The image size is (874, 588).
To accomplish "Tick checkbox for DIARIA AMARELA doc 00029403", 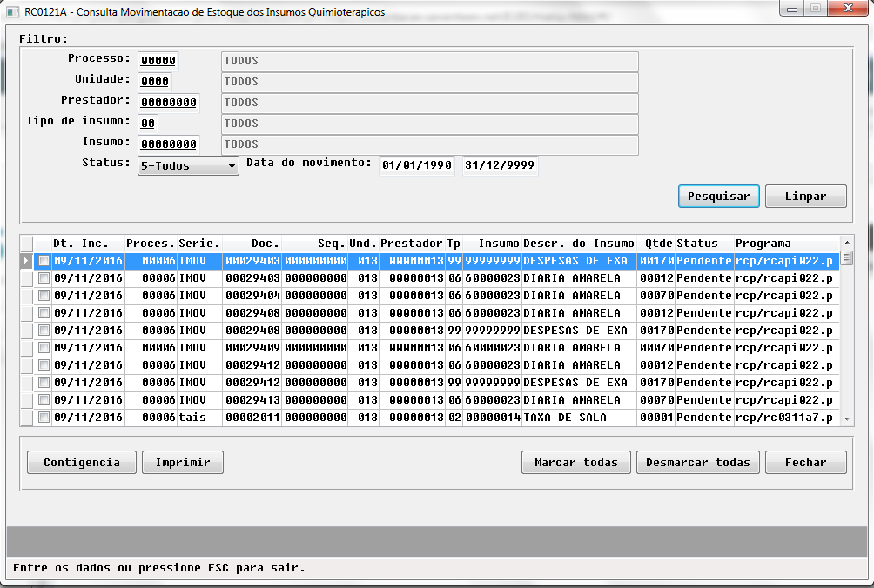I will [x=44, y=277].
